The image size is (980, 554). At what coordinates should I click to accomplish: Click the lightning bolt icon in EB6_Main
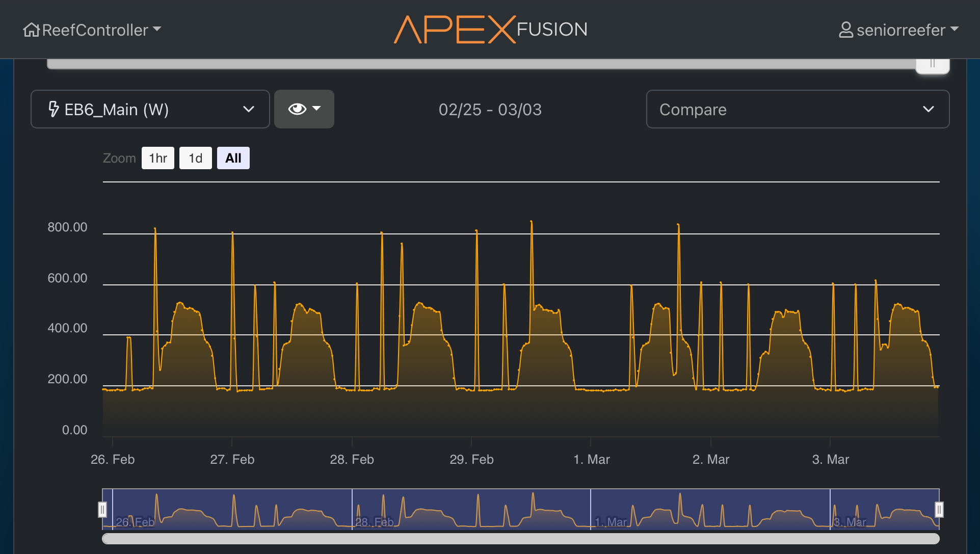(x=53, y=109)
